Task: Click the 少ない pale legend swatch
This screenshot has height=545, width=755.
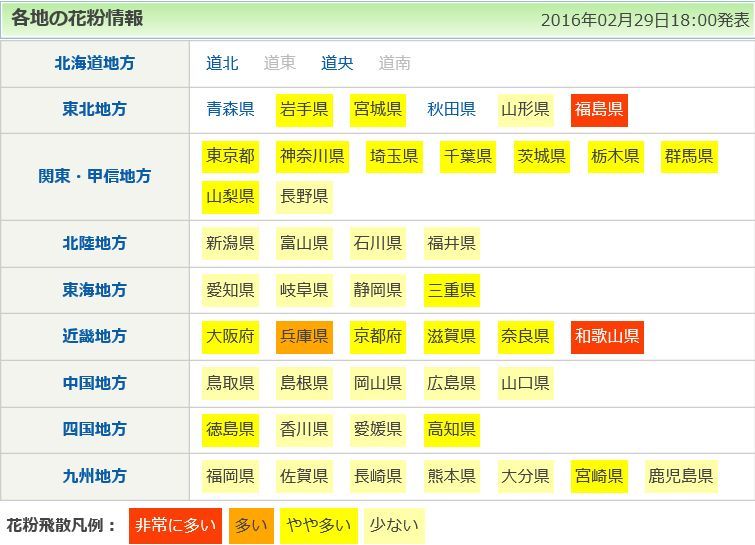Action: pos(393,525)
